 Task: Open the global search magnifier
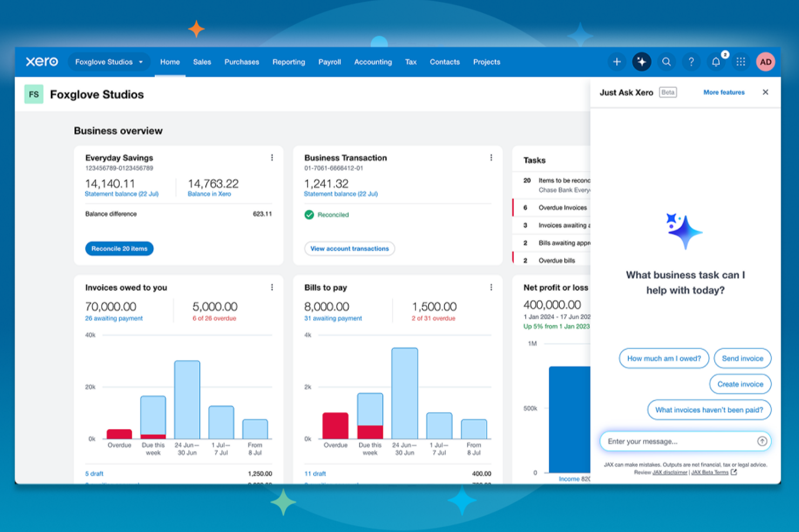click(x=666, y=62)
